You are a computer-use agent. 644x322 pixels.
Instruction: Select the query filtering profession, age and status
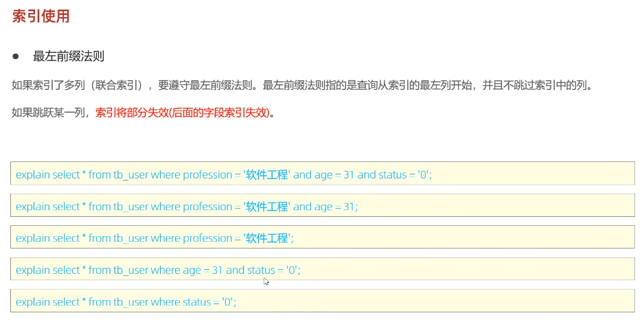click(323, 173)
